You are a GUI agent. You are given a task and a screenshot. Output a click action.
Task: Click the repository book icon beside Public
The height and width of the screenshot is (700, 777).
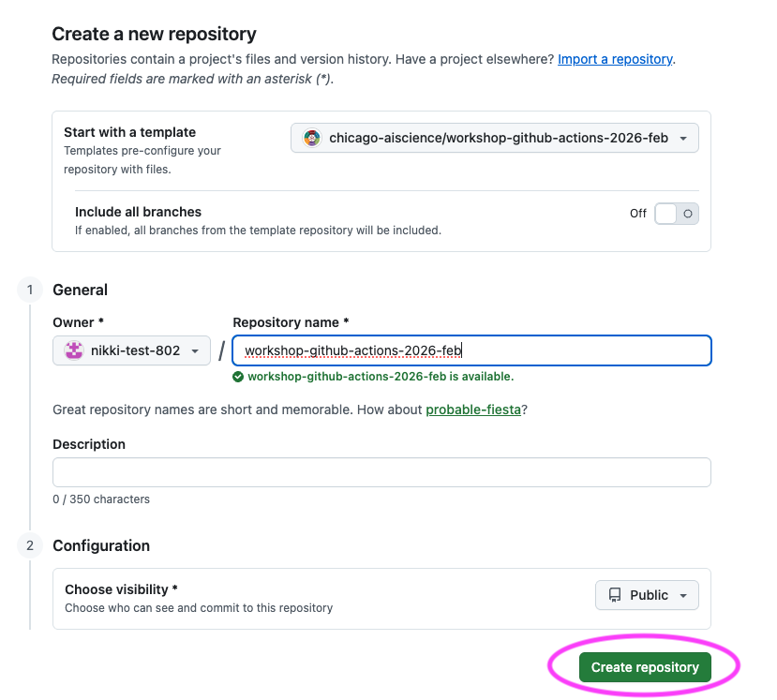[615, 594]
